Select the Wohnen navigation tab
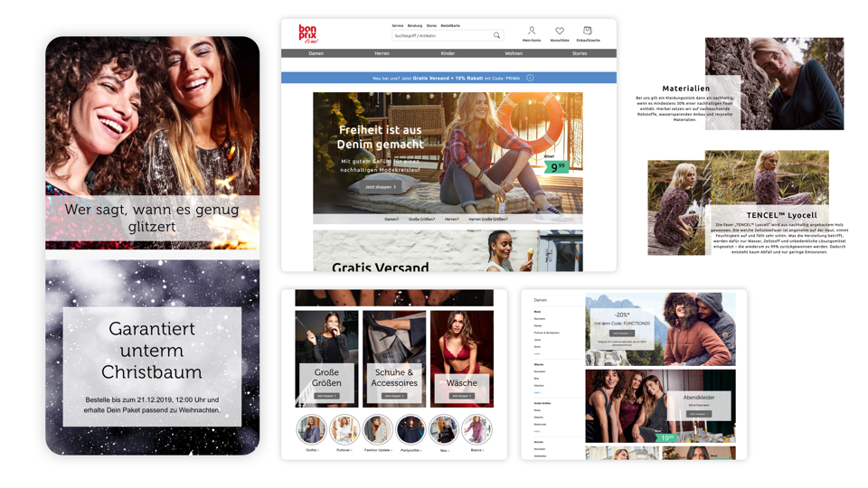The width and height of the screenshot is (868, 488). (x=514, y=53)
